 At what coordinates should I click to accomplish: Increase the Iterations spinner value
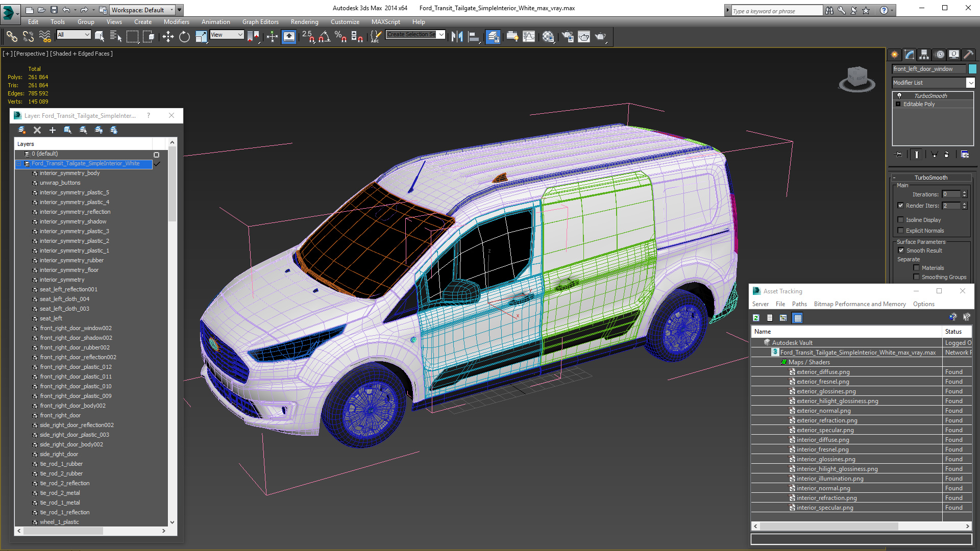[965, 192]
